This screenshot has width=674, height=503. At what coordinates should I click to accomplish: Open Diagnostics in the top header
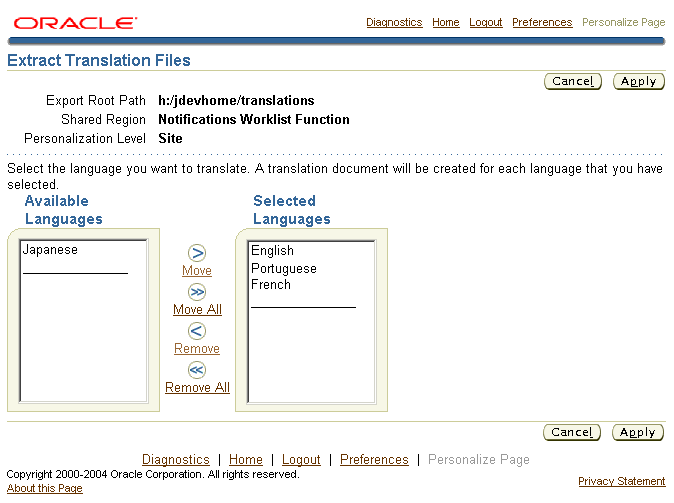click(394, 22)
